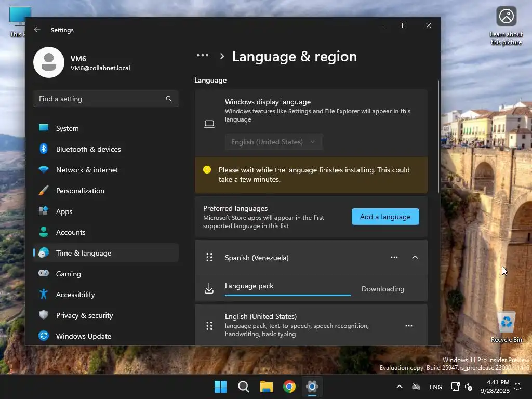Launch Google Chrome from taskbar
Image resolution: width=532 pixels, height=399 pixels.
pos(289,387)
